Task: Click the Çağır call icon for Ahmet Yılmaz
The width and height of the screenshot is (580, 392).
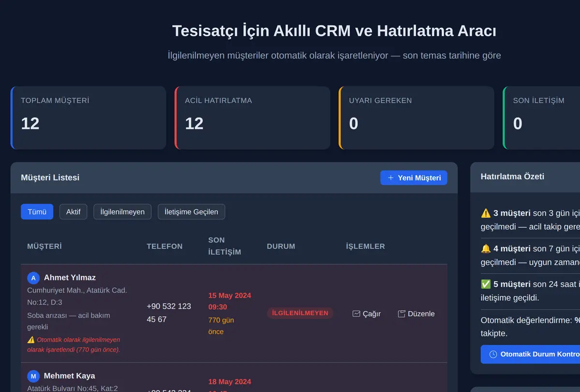Action: click(x=356, y=314)
